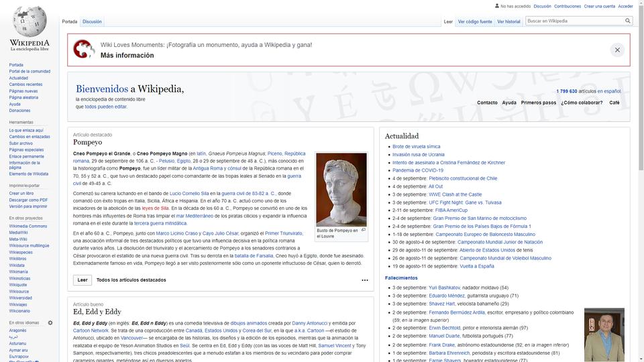Click Bienvenidos heading link
Image resolution: width=644 pixels, height=362 pixels.
click(102, 88)
